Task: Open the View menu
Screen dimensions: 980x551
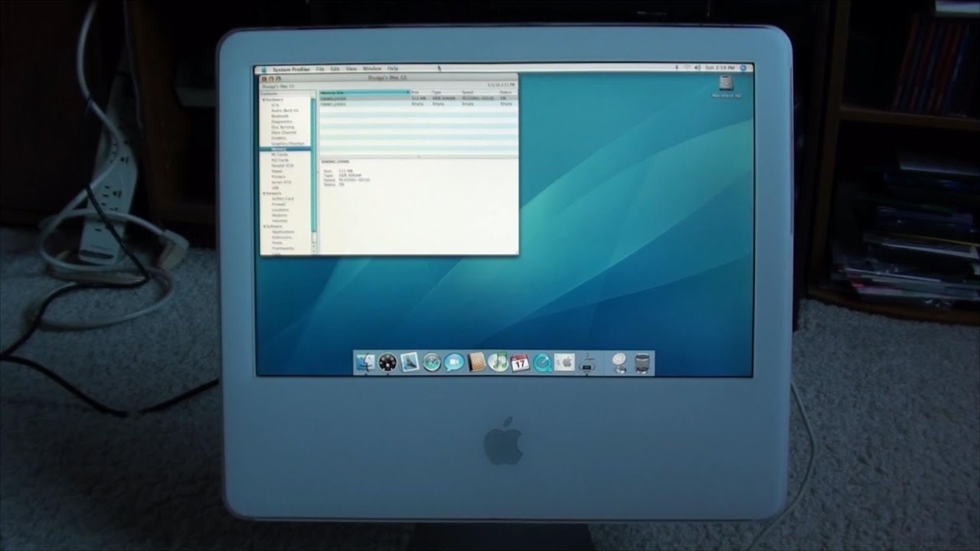Action: click(351, 69)
